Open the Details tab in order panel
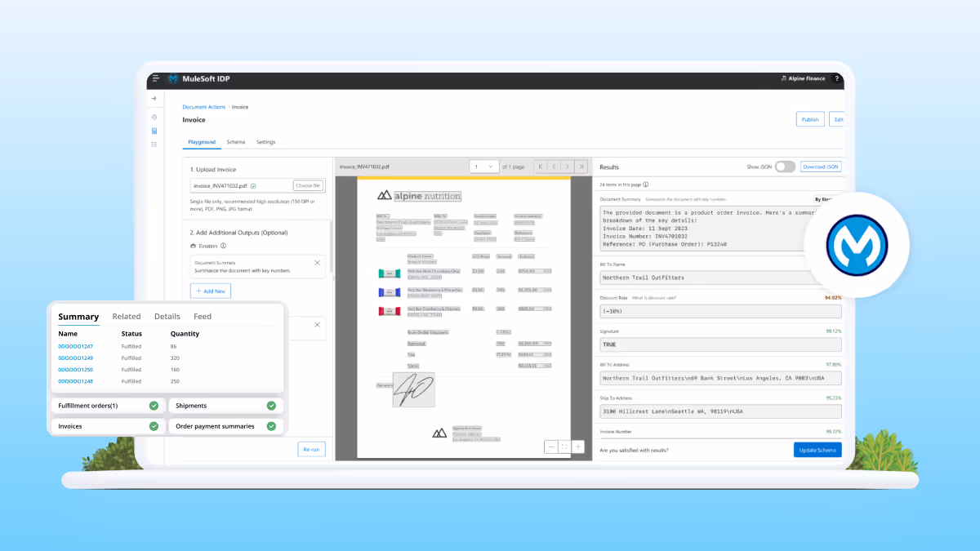The width and height of the screenshot is (980, 551). pos(167,317)
